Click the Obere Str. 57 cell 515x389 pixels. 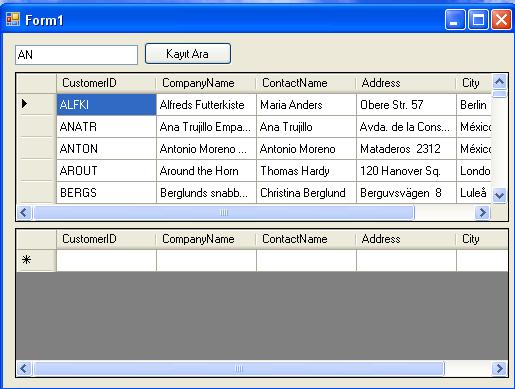click(406, 105)
